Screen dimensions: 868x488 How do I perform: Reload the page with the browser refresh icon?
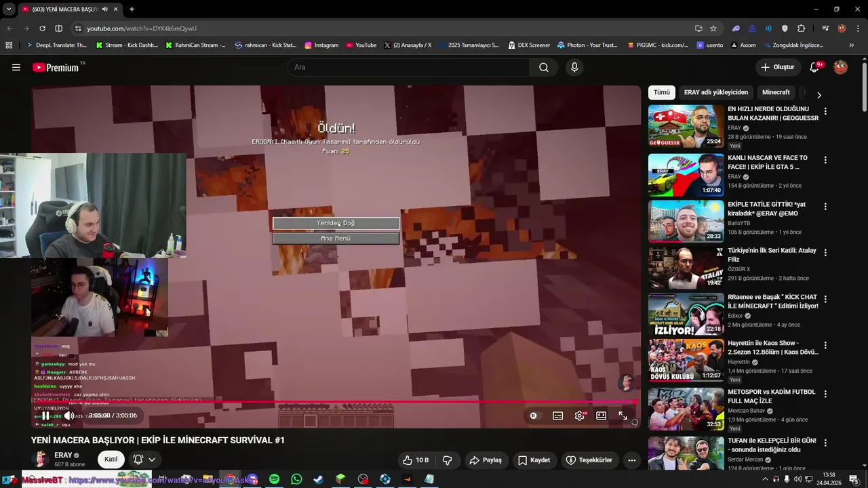tap(42, 28)
